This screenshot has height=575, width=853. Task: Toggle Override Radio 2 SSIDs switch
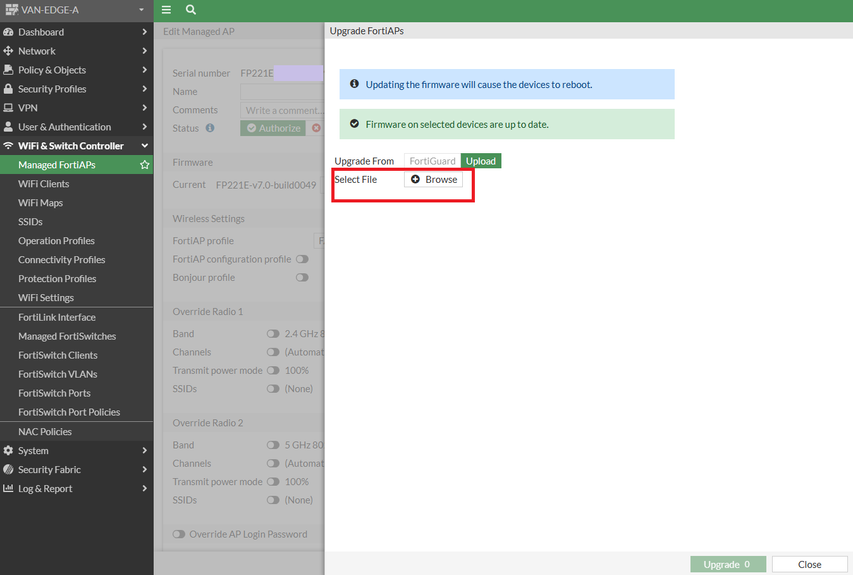[273, 500]
